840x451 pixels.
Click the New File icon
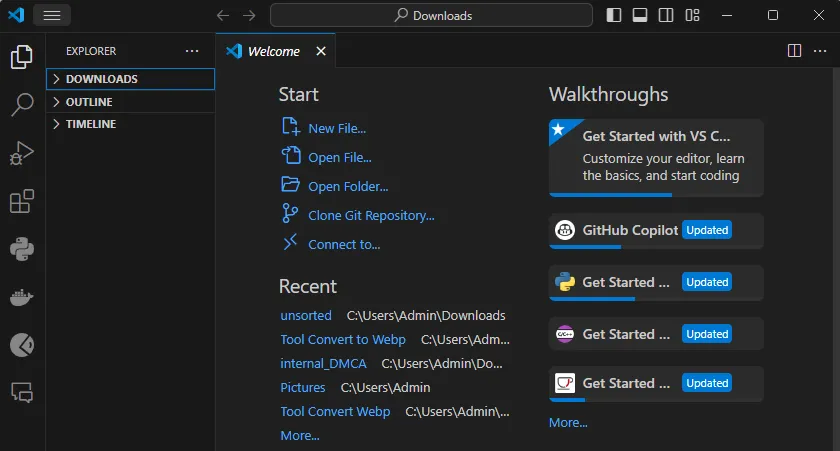tap(290, 126)
